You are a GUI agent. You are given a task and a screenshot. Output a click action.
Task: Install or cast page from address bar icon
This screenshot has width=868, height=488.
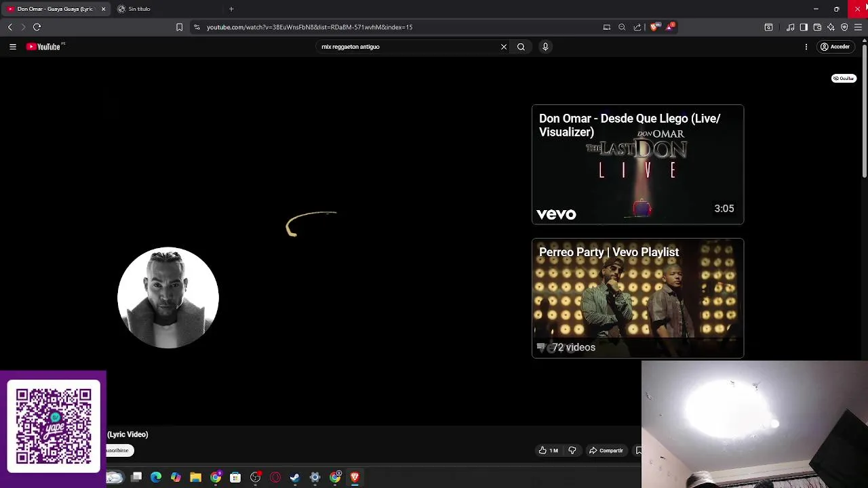607,27
